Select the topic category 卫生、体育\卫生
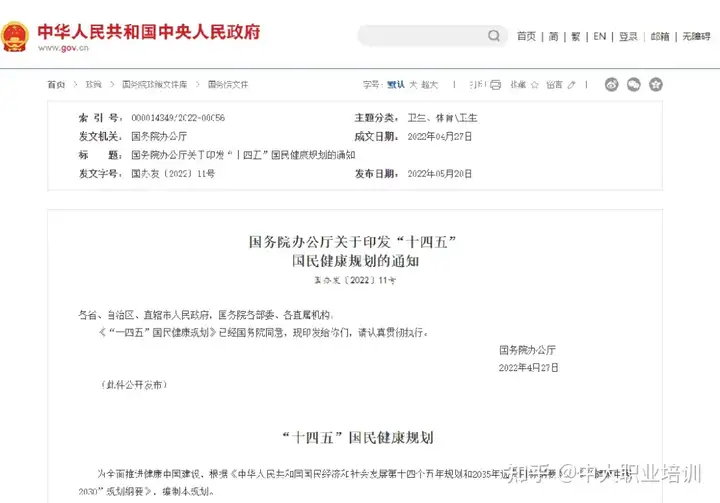The image size is (720, 503). pyautogui.click(x=443, y=118)
